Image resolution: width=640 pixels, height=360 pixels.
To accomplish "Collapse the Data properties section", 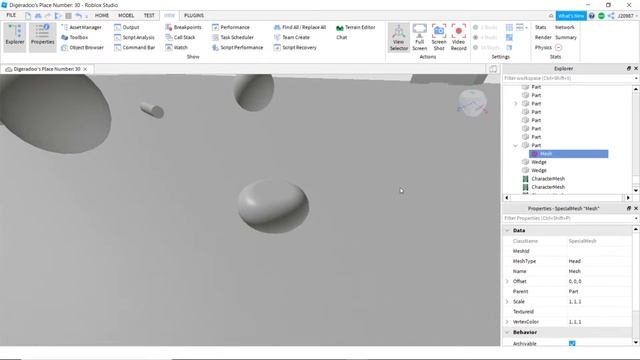I will 507,231.
